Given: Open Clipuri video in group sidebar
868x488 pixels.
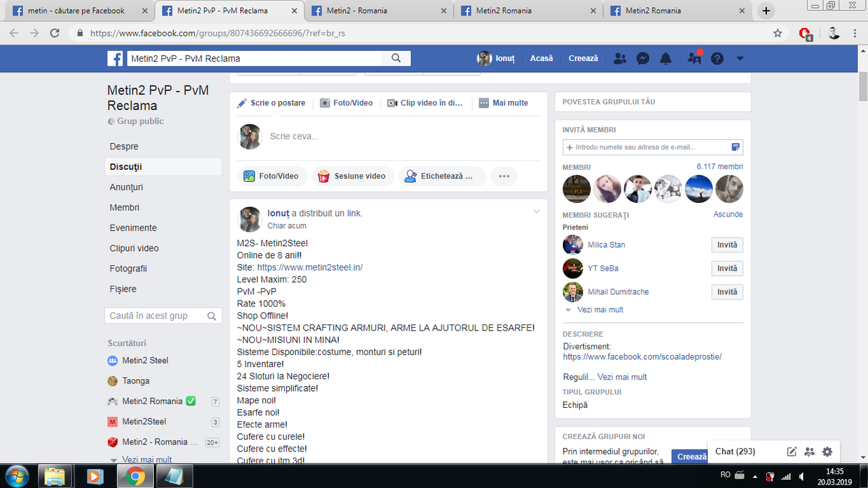Looking at the screenshot, I should point(134,248).
